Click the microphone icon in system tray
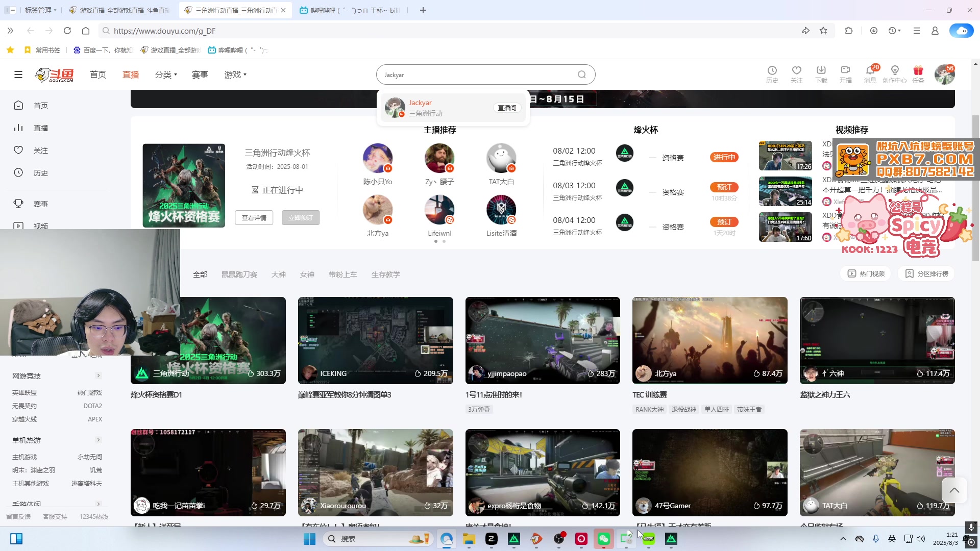This screenshot has height=551, width=980. (876, 539)
